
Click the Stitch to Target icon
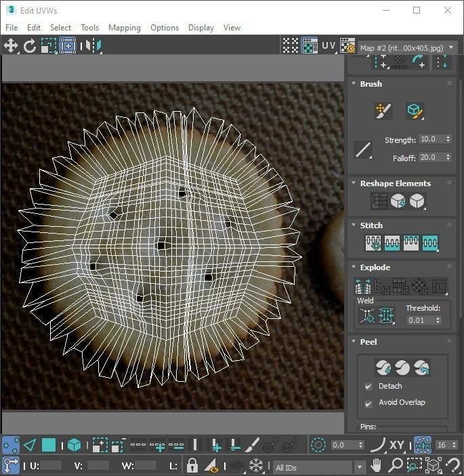(373, 243)
